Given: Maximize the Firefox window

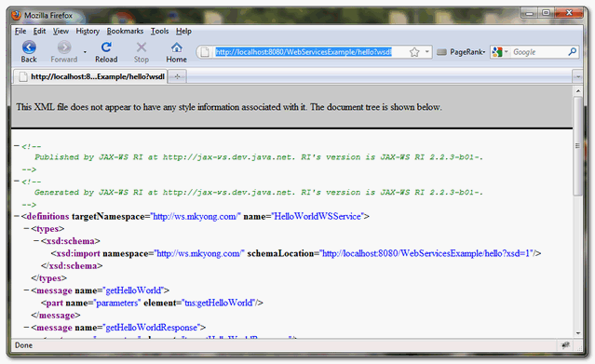Looking at the screenshot, I should coord(546,13).
